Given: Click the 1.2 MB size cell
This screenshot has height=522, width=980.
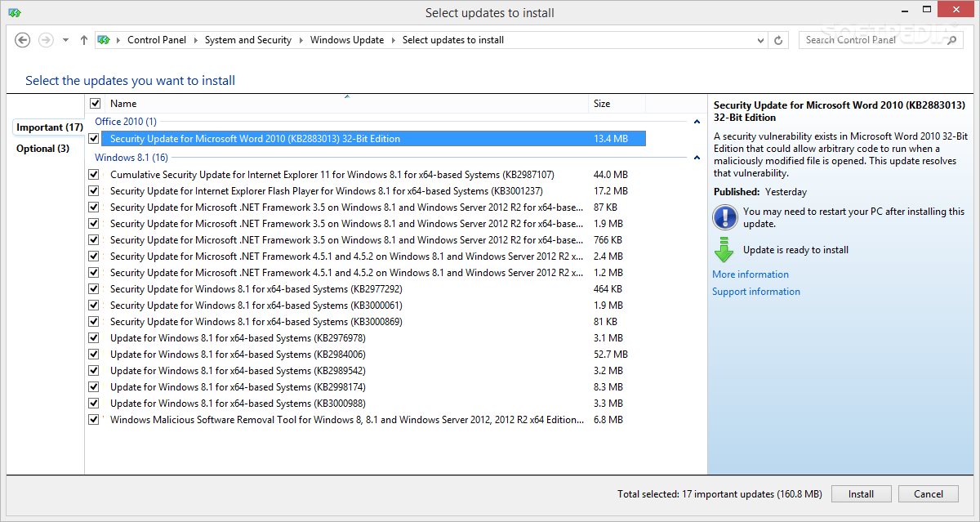Looking at the screenshot, I should click(608, 273).
